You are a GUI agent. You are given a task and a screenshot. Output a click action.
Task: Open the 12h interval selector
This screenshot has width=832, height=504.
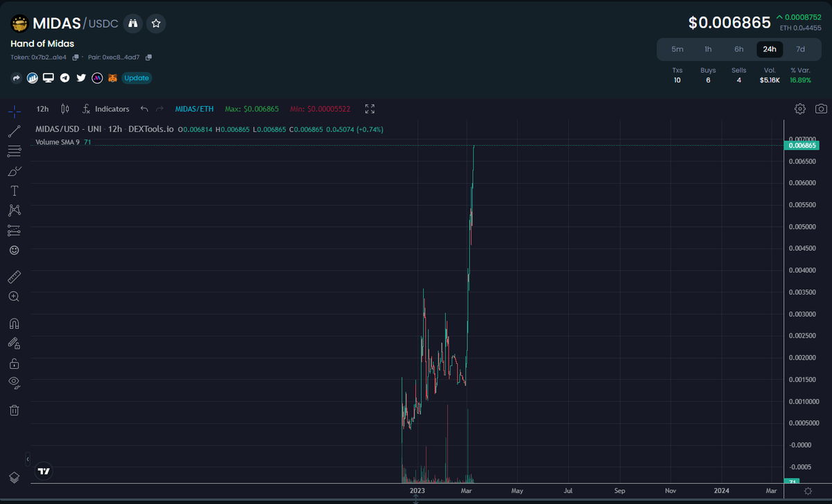[42, 109]
